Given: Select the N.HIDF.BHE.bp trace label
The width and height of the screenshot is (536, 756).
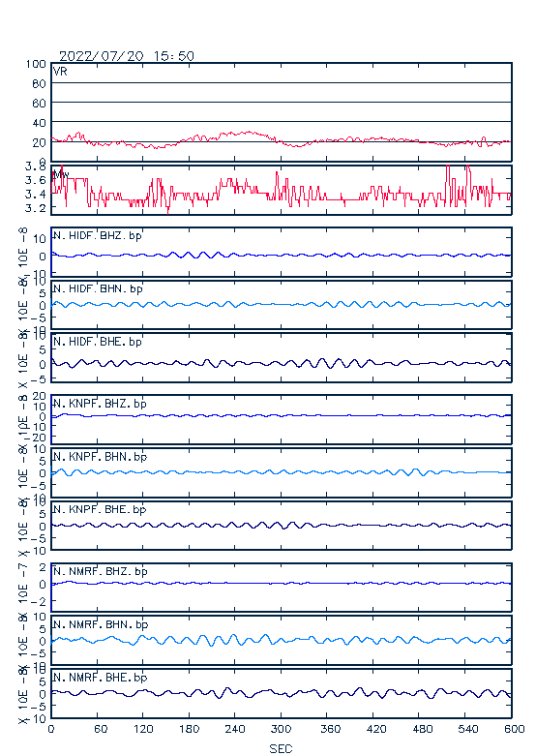Looking at the screenshot, I should (x=98, y=342).
